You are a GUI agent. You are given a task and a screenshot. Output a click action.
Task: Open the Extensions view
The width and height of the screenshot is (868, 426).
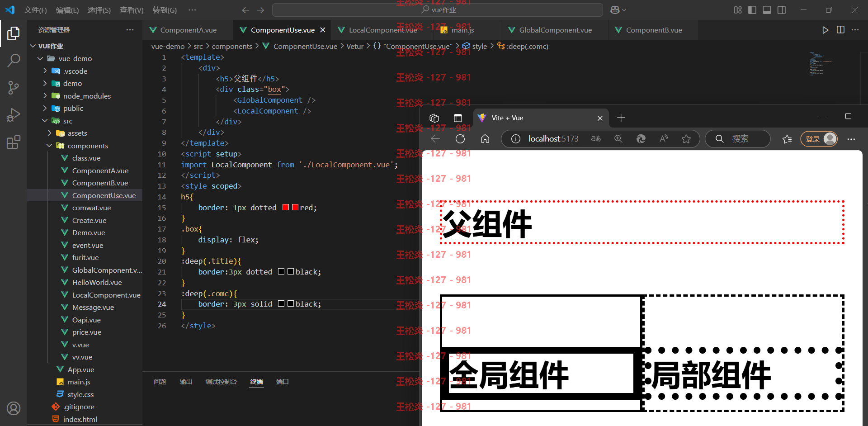click(x=14, y=142)
